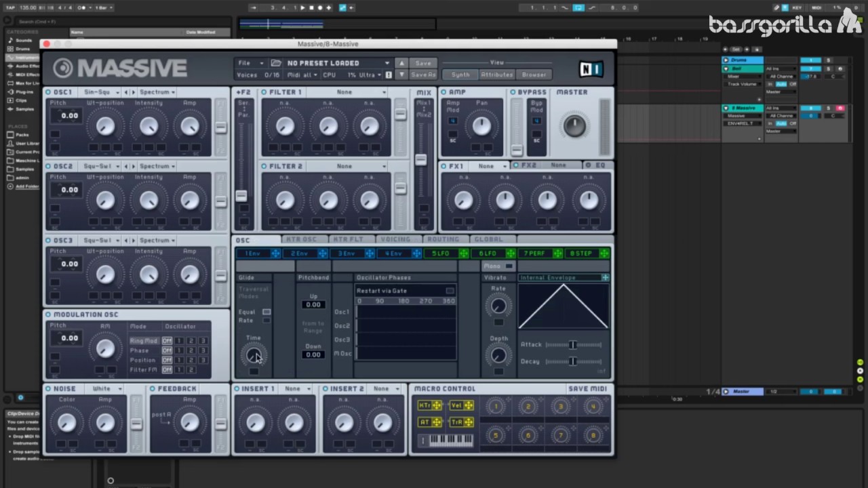This screenshot has width=868, height=488.
Task: Click the NI logo in Massive header
Action: (592, 69)
